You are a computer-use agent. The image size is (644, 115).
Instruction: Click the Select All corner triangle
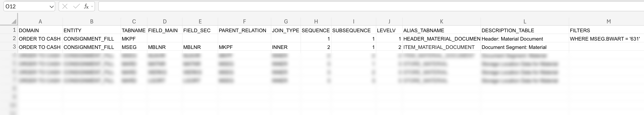[14, 22]
